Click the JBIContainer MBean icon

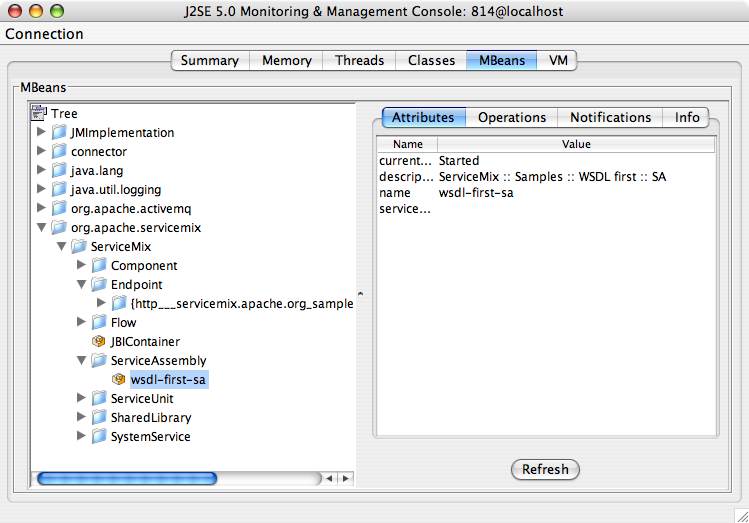click(98, 341)
